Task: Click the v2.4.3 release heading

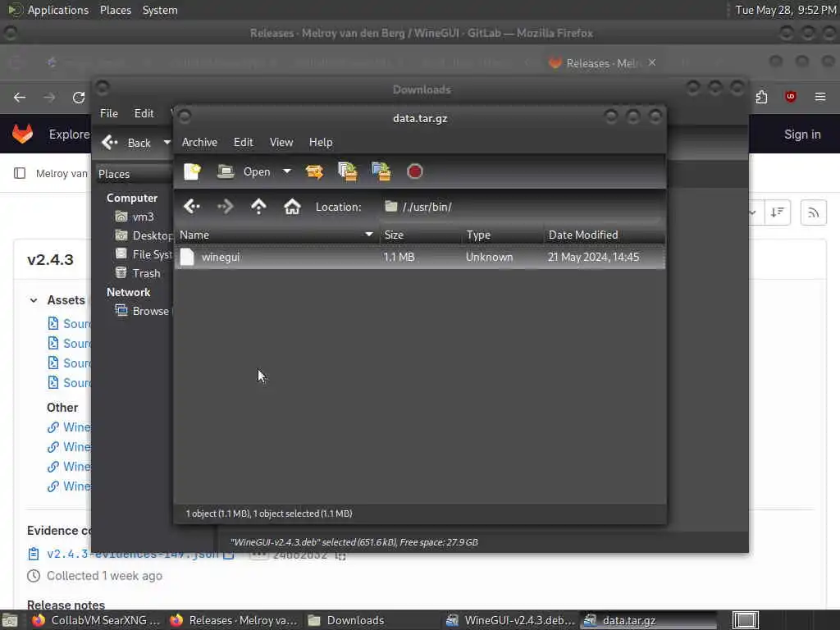Action: coord(50,260)
